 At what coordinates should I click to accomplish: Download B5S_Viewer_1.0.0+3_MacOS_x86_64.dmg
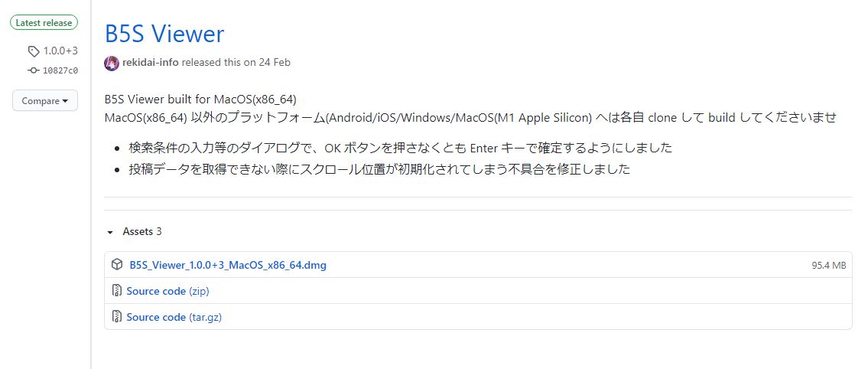coord(228,265)
